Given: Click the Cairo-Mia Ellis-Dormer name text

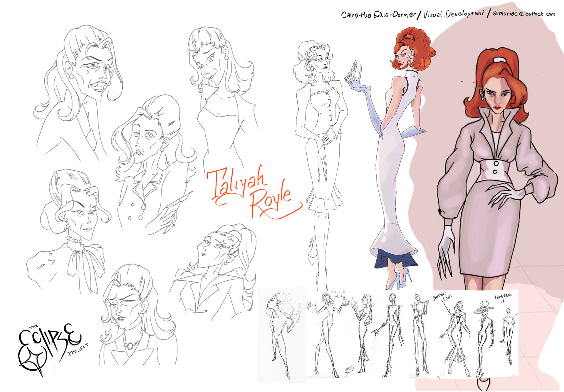Looking at the screenshot, I should point(378,14).
